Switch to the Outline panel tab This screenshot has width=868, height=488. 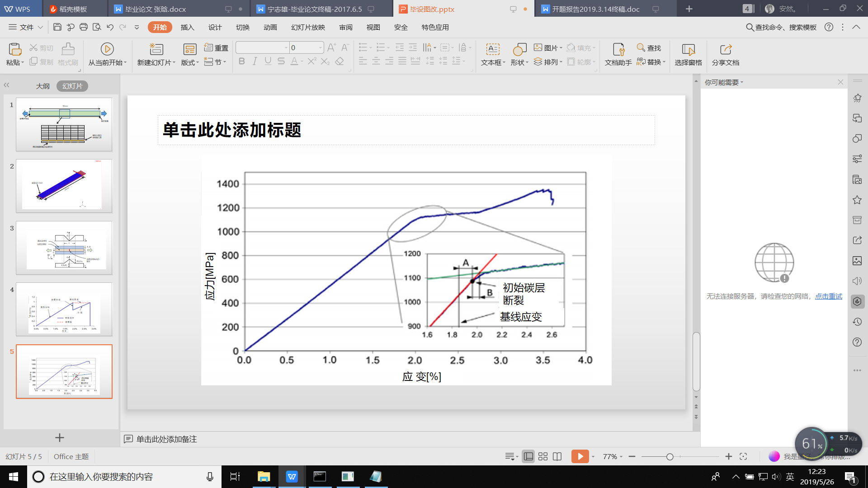(42, 86)
